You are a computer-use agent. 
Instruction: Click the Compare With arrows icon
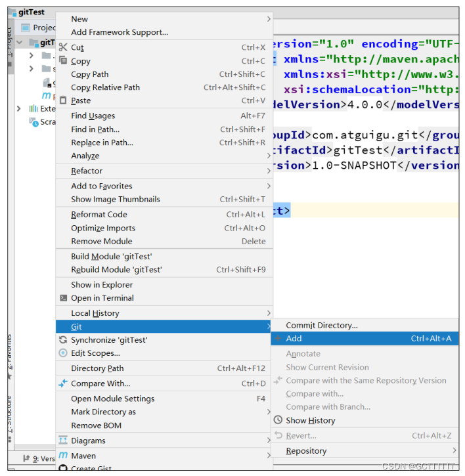pos(63,383)
